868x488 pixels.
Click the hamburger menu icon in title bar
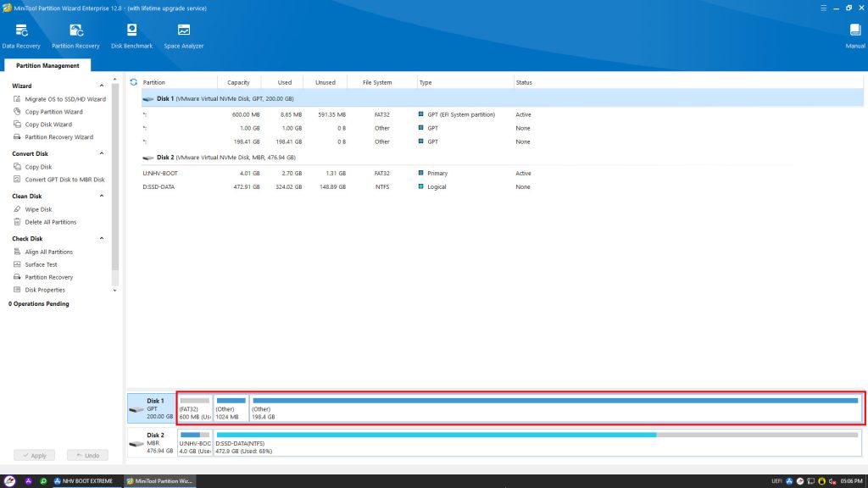823,8
